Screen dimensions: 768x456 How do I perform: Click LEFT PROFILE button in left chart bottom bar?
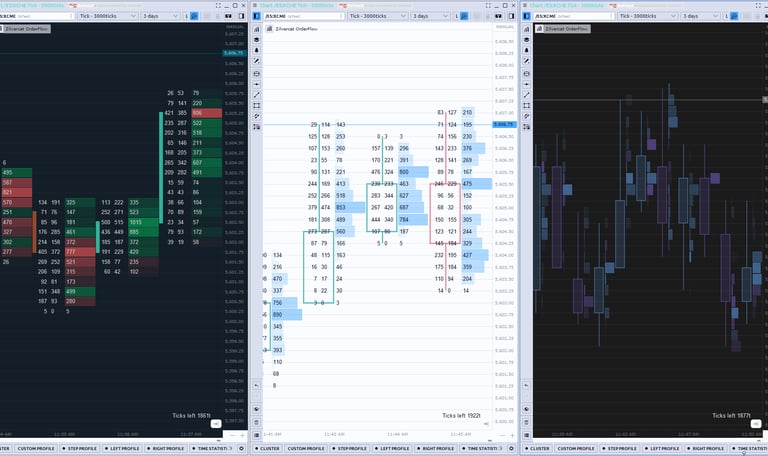(x=122, y=448)
